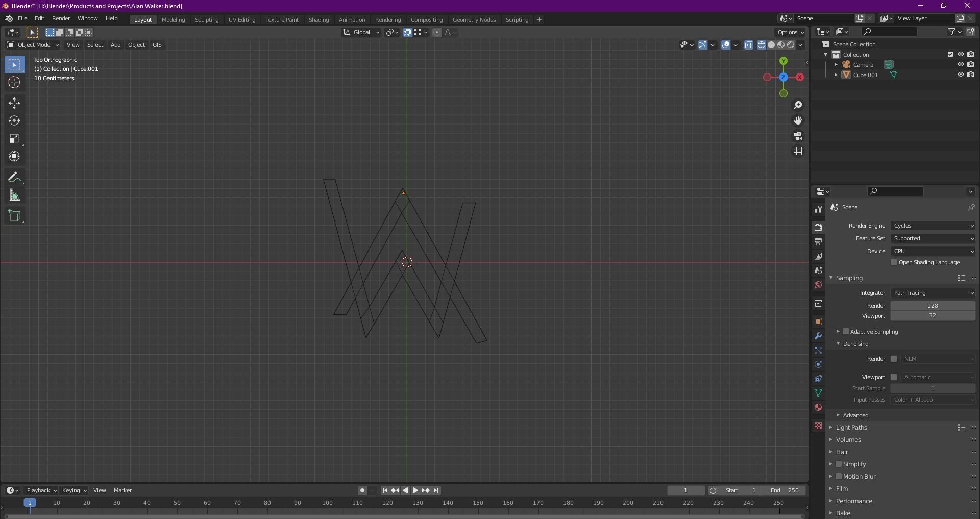
Task: Click the Render samples 128 field
Action: 933,306
